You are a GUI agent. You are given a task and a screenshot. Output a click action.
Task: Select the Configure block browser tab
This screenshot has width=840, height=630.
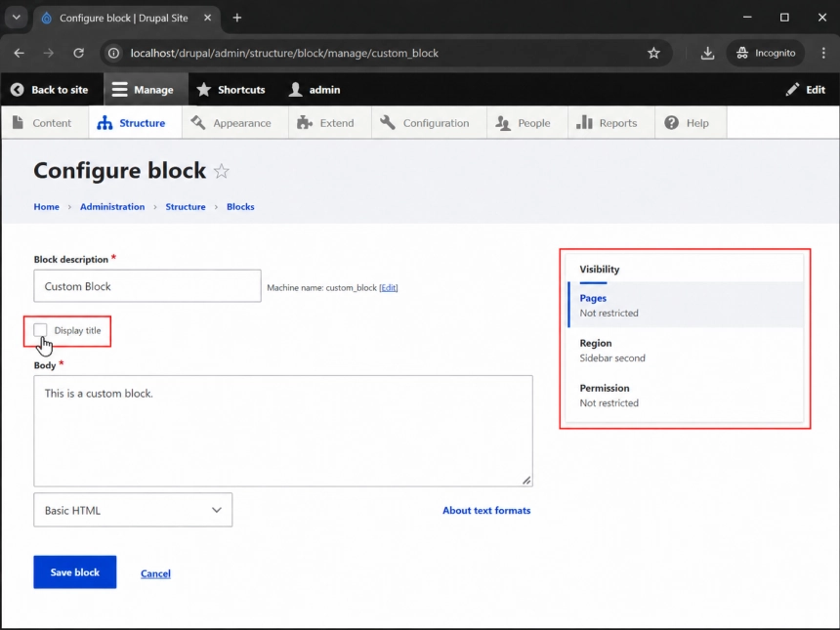click(x=127, y=18)
